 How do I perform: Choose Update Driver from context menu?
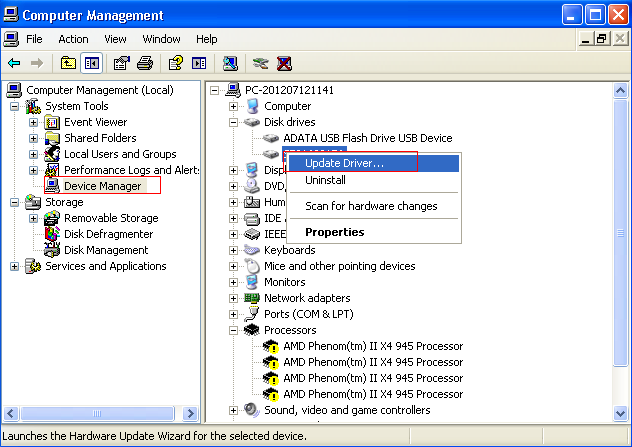tap(344, 163)
